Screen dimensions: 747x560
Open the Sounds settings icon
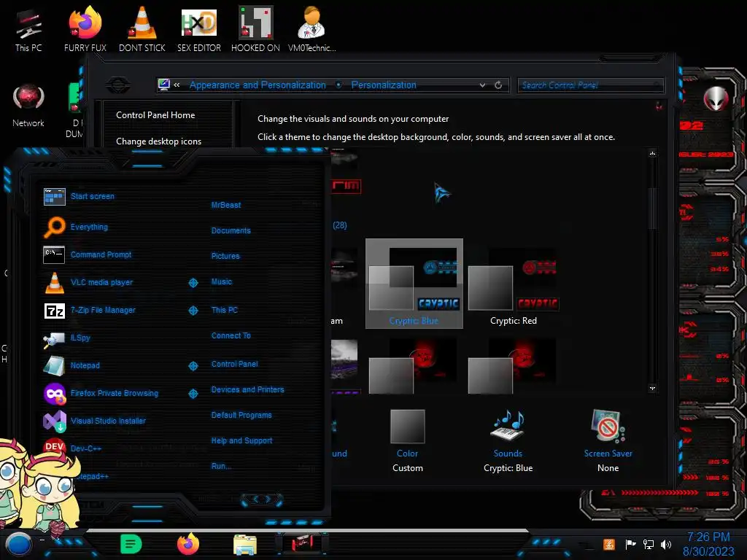(508, 425)
